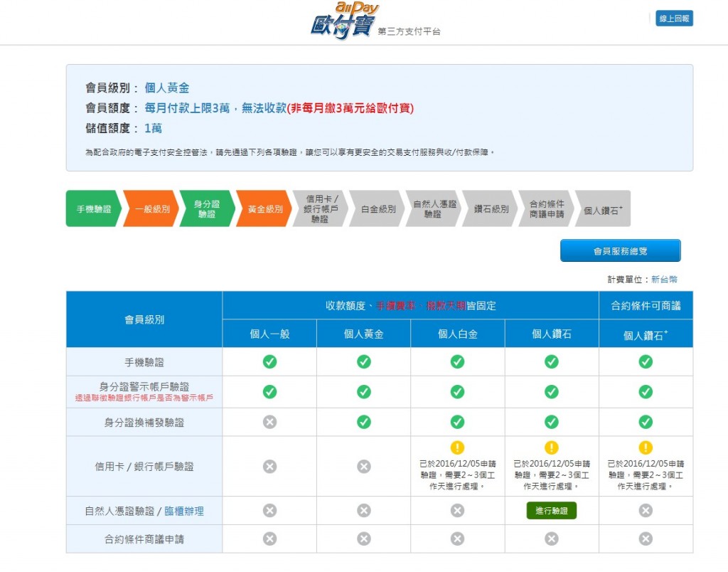Click the green 進行驗證 button
Viewport: 728px width, 572px height.
552,511
